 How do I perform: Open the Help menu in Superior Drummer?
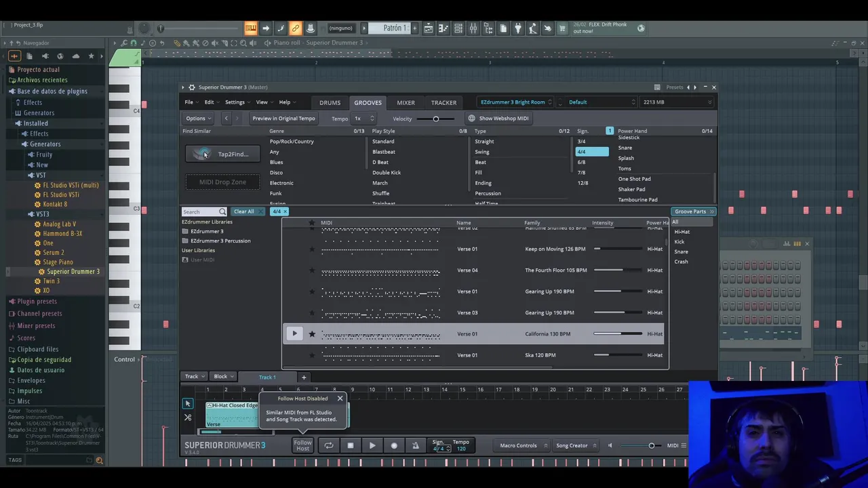point(288,102)
